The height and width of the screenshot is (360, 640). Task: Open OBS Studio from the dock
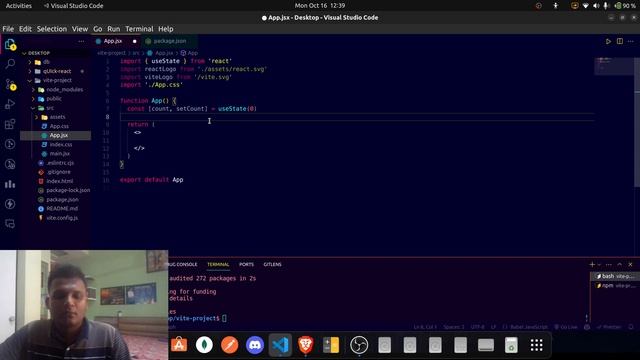point(359,345)
